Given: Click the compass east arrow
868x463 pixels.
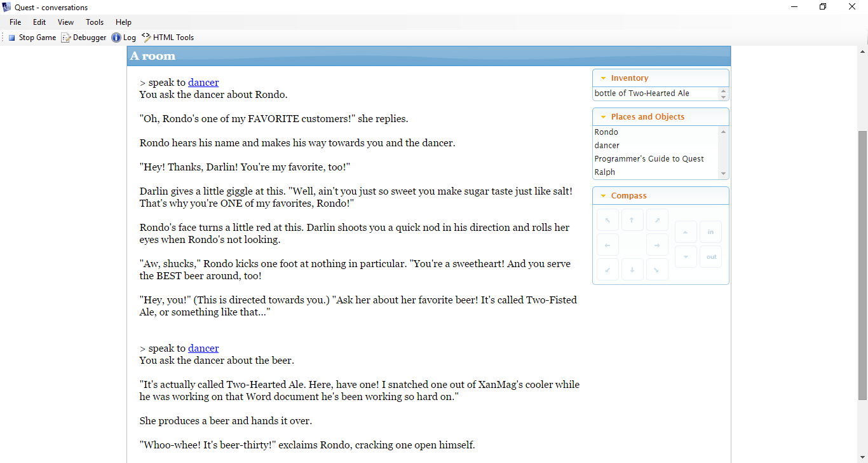Looking at the screenshot, I should 657,245.
